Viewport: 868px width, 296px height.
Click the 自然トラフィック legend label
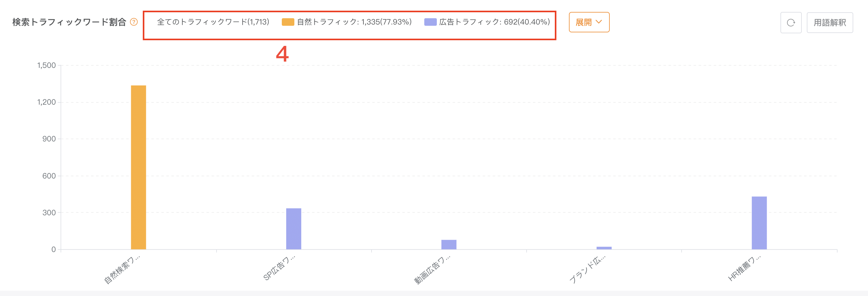pos(354,22)
